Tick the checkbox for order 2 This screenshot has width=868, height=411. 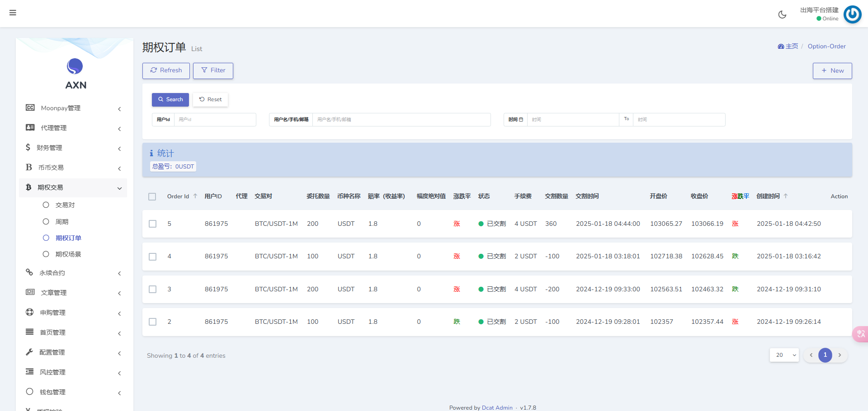[x=153, y=322]
